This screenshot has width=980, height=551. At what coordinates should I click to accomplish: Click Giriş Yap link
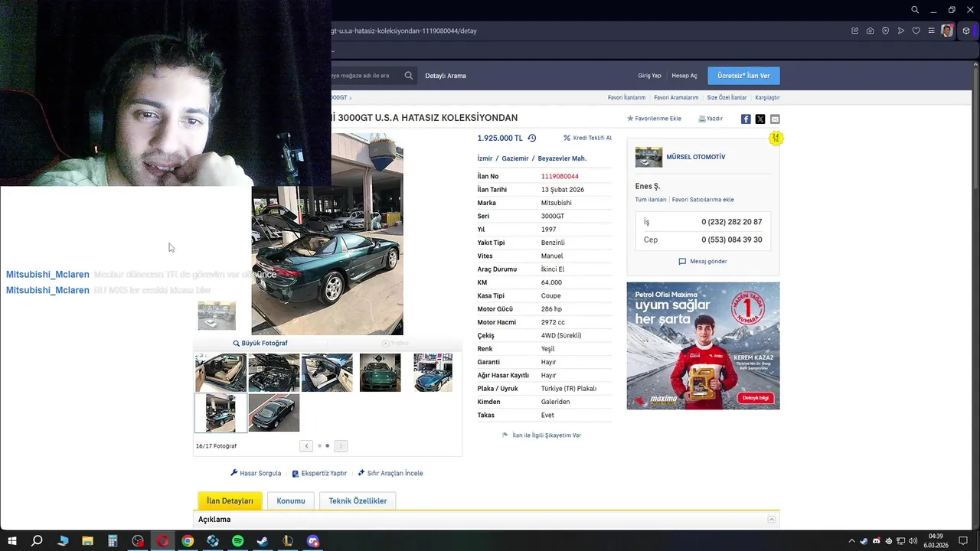pyautogui.click(x=649, y=76)
